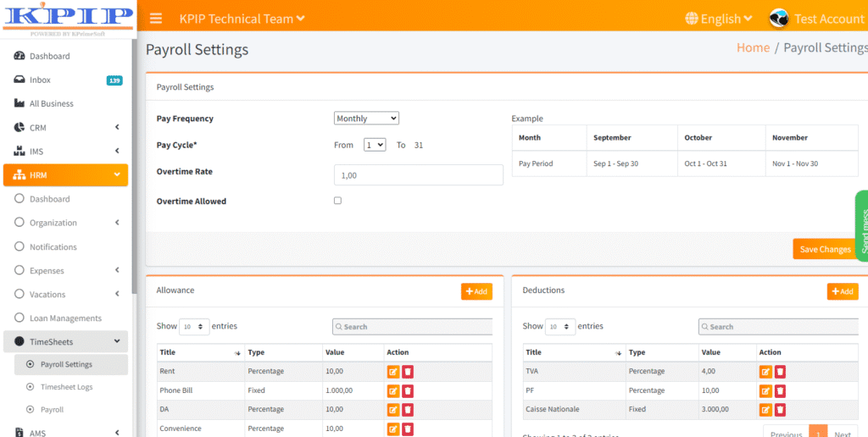Screen dimensions: 868x437
Task: Enable the Overtime Allowed checkbox
Action: (337, 201)
